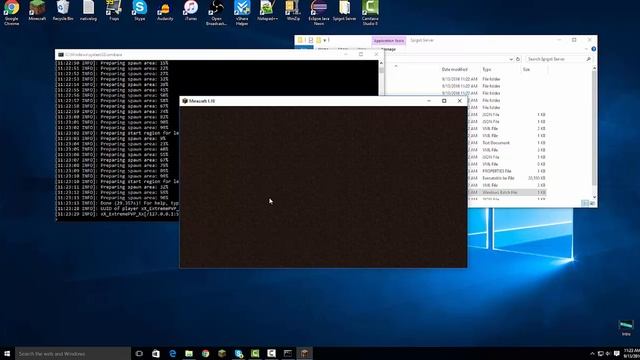Open the Quick Access Toolbar dropdown arrow
Viewport: 640px width, 360px height.
click(325, 40)
